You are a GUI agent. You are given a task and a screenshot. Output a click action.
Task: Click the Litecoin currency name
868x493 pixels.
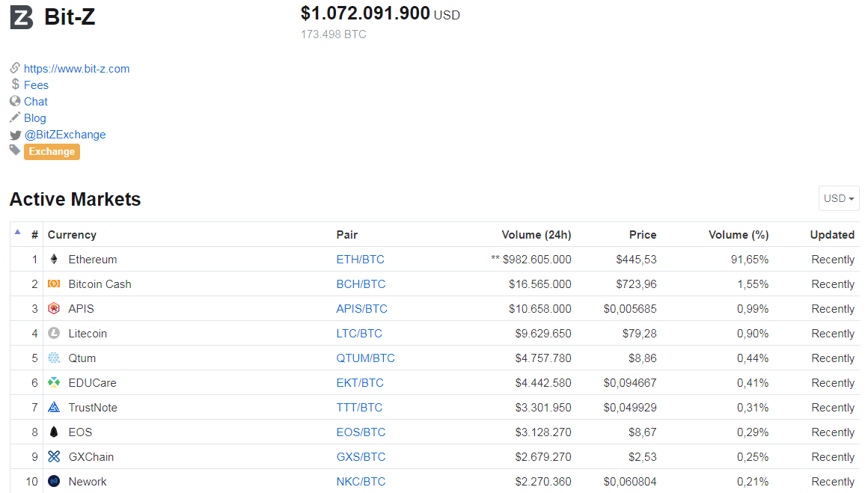point(88,334)
